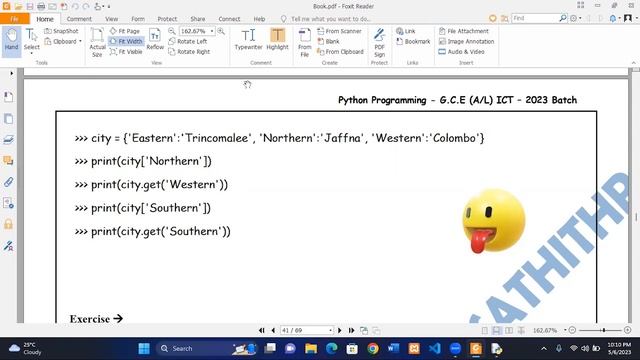Screen dimensions: 640x360
Task: Switch to single page view mode
Action: (x=484, y=330)
